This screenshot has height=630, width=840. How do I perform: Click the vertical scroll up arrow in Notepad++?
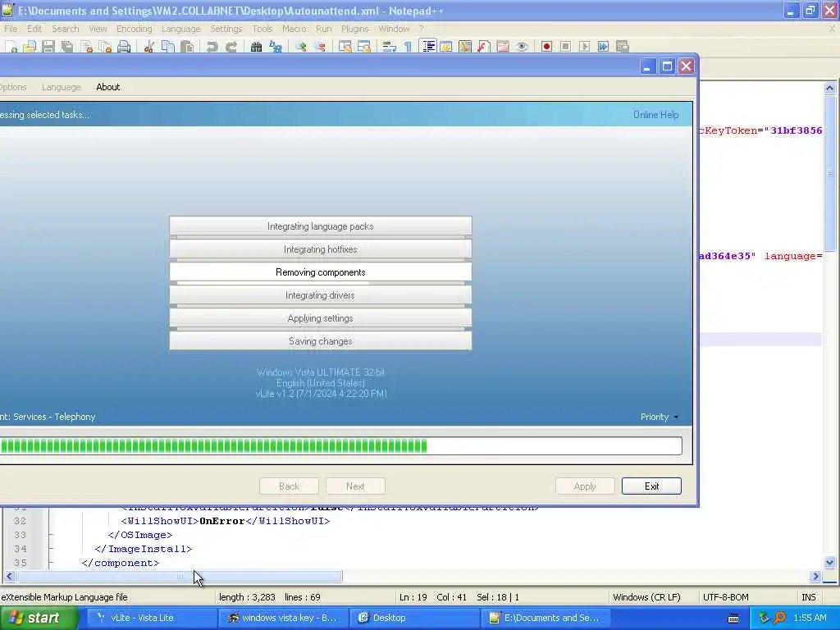click(x=830, y=88)
